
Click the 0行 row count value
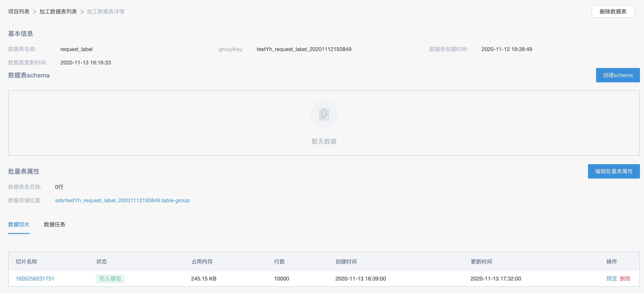click(59, 187)
